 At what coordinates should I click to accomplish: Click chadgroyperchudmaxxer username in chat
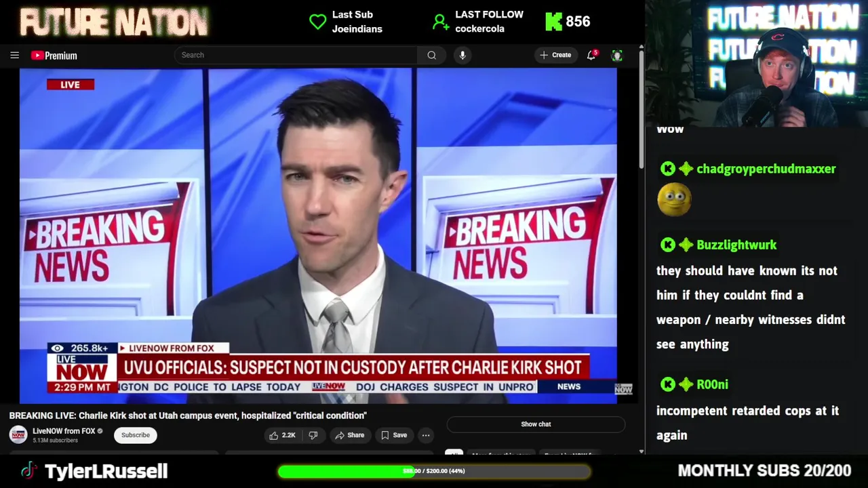tap(766, 169)
